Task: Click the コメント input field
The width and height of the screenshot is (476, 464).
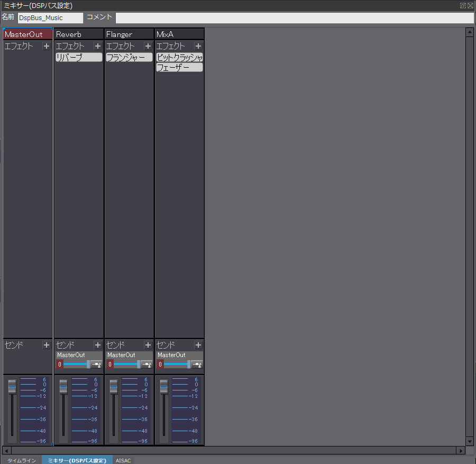Action: (x=295, y=18)
